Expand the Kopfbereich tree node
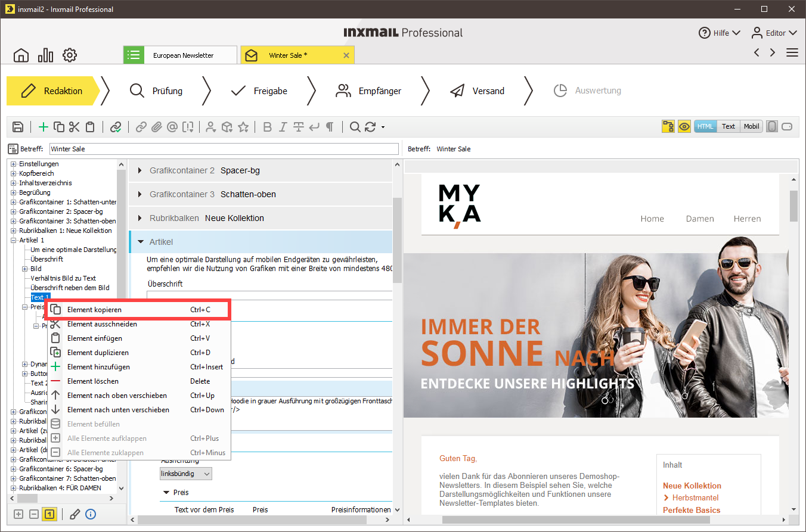 (x=14, y=173)
